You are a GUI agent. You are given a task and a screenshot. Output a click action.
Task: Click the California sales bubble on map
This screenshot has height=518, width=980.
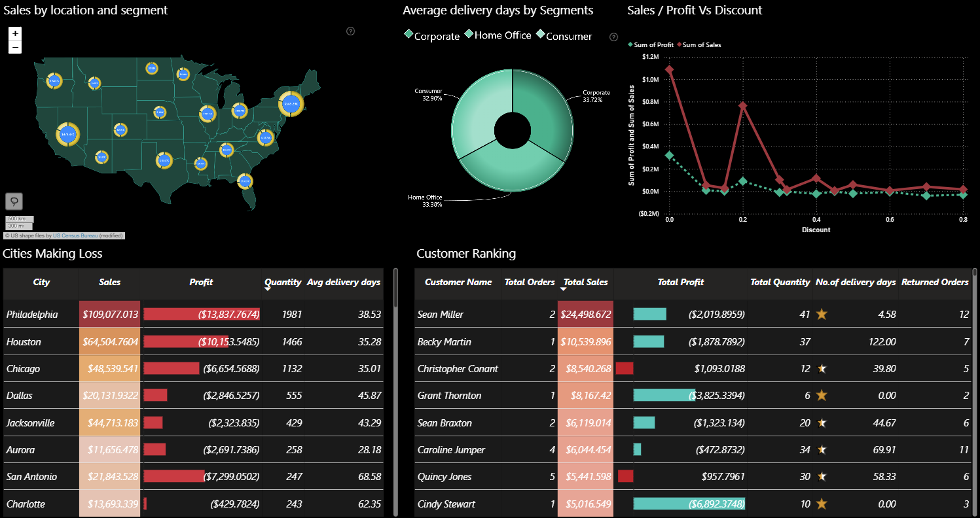pos(67,134)
